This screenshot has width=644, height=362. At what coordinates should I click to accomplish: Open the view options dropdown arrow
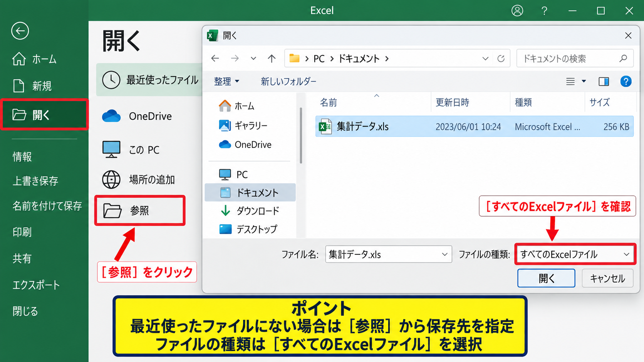click(584, 81)
